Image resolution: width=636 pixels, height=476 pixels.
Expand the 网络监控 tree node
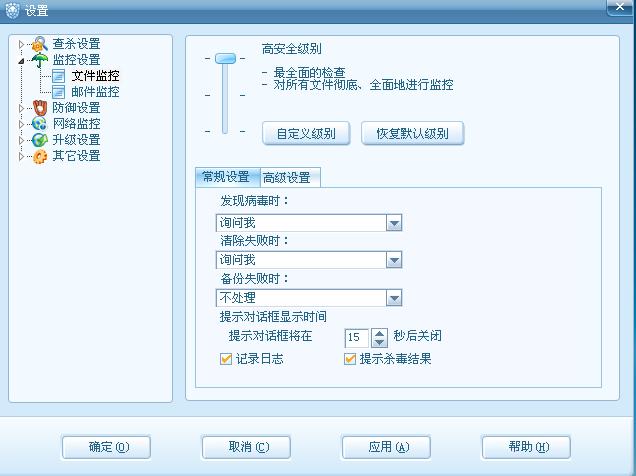point(21,124)
